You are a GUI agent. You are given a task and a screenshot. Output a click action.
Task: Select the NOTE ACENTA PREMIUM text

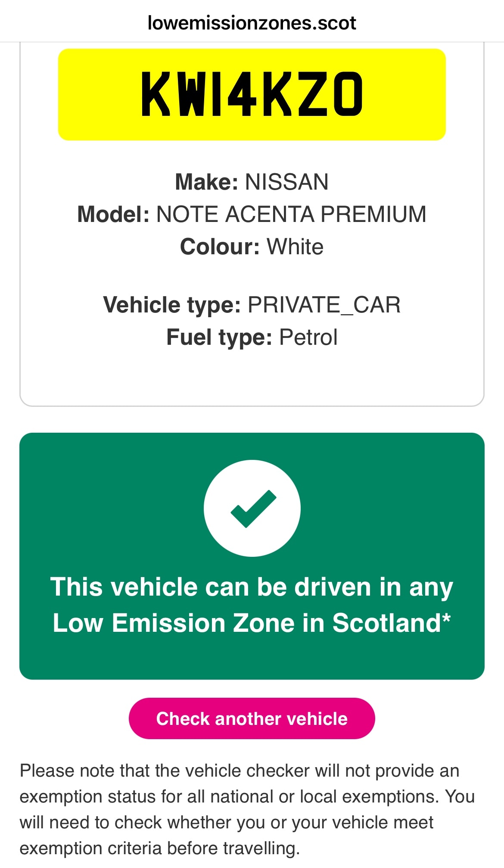click(291, 214)
